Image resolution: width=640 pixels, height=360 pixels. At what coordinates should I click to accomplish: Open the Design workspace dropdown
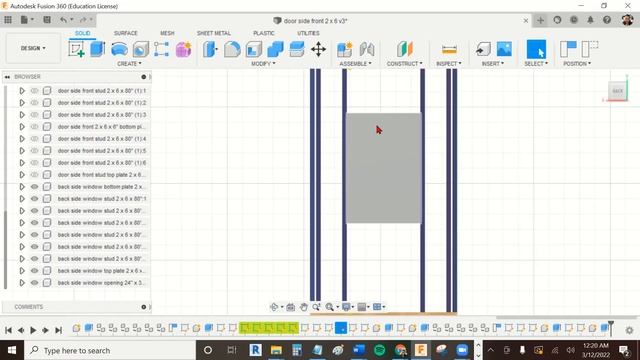[33, 48]
